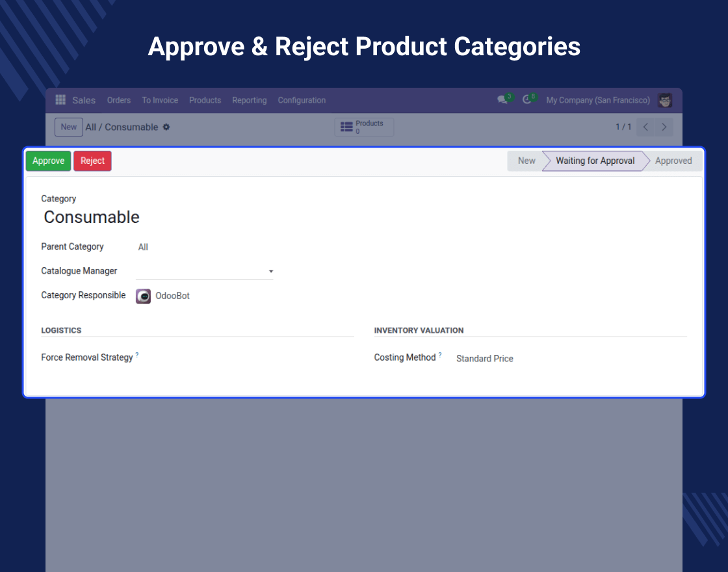The image size is (728, 572).
Task: Click the Parent Category value All
Action: click(143, 247)
